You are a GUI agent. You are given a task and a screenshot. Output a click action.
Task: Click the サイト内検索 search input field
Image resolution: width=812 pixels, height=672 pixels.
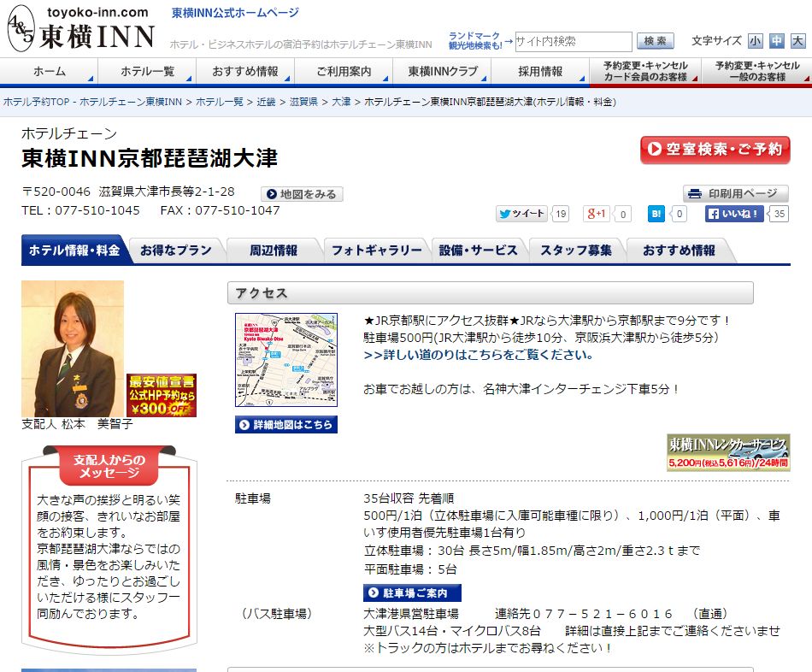pyautogui.click(x=574, y=41)
